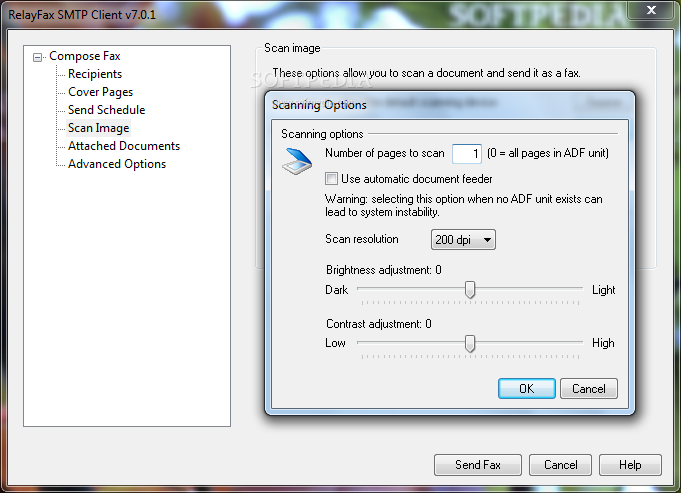The width and height of the screenshot is (681, 493).
Task: Select Scan Image tree item
Action: click(x=99, y=128)
